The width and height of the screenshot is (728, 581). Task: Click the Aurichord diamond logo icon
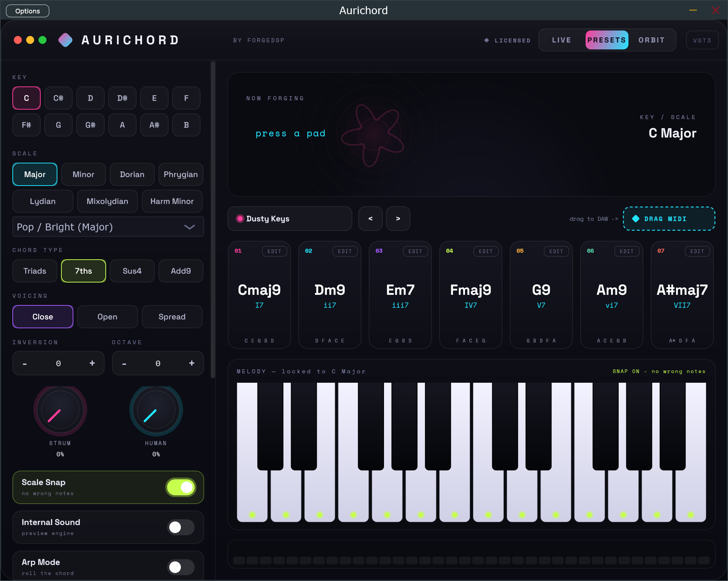tap(65, 40)
